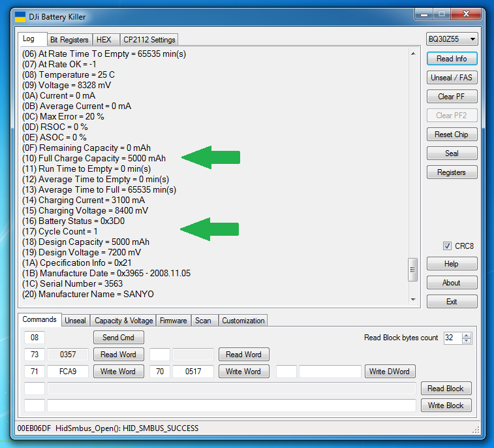Viewport: 494px width, 448px height.
Task: Click the Write Block button
Action: [446, 406]
